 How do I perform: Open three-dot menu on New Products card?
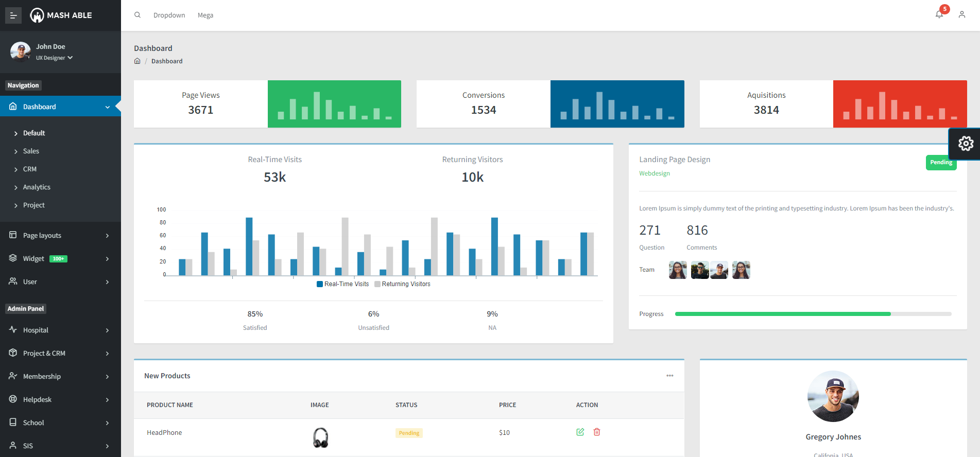click(x=670, y=376)
